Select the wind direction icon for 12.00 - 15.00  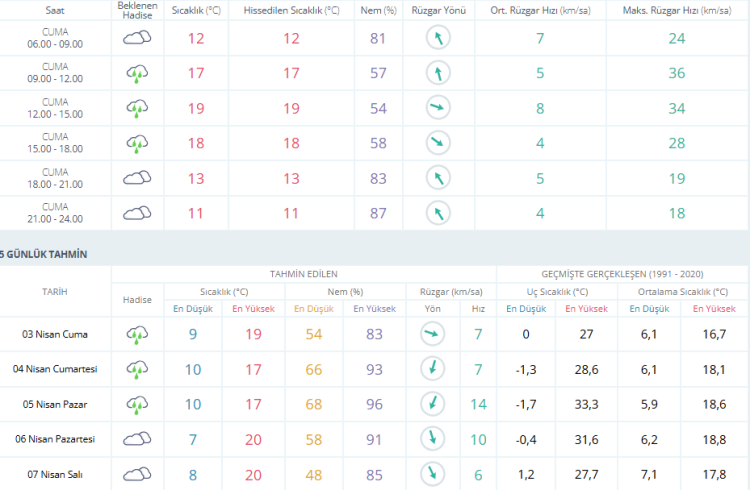[x=437, y=109]
